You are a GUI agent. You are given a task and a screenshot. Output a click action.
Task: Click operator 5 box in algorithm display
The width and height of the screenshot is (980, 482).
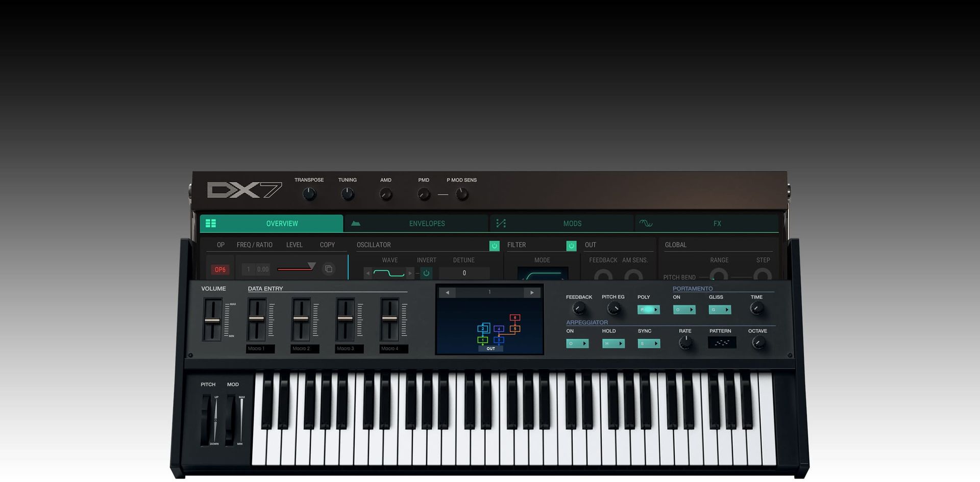pyautogui.click(x=515, y=329)
